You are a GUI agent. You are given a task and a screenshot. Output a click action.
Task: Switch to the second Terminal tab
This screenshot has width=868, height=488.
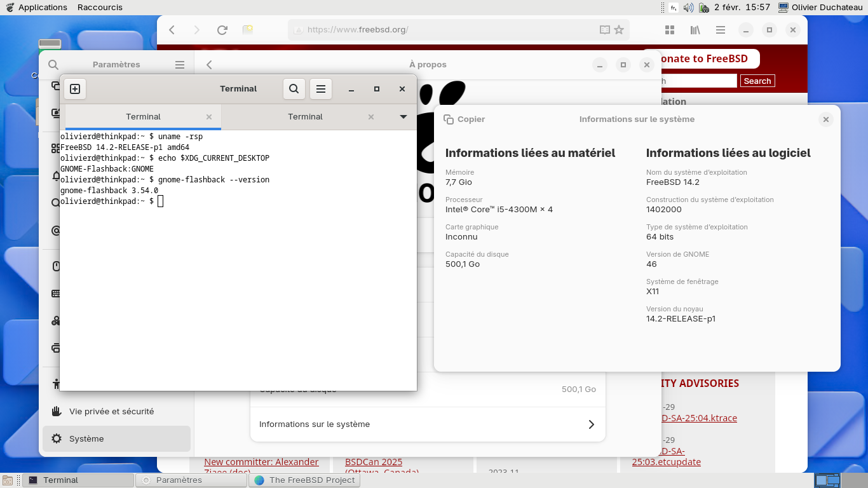point(305,117)
